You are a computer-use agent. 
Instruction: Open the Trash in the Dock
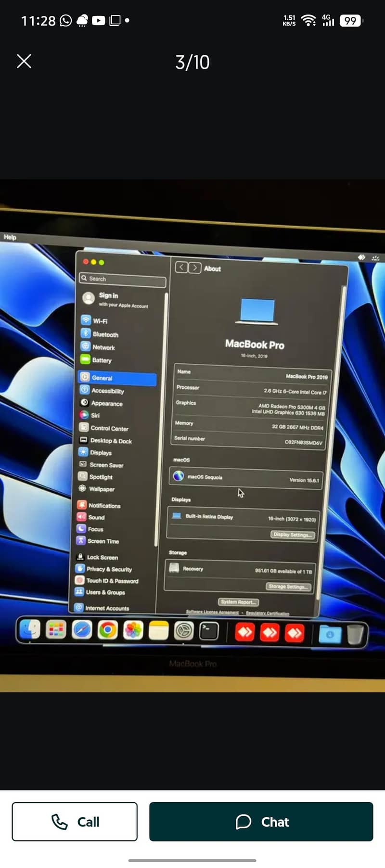(355, 634)
